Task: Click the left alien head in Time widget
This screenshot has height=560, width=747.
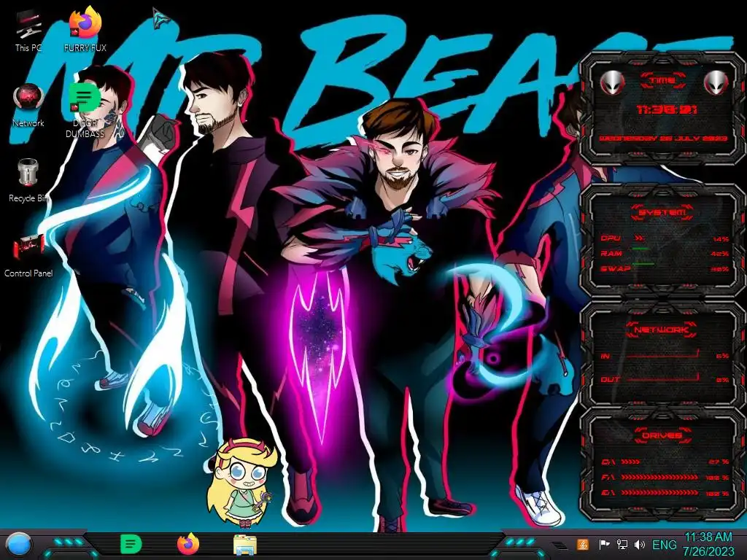Action: 612,83
